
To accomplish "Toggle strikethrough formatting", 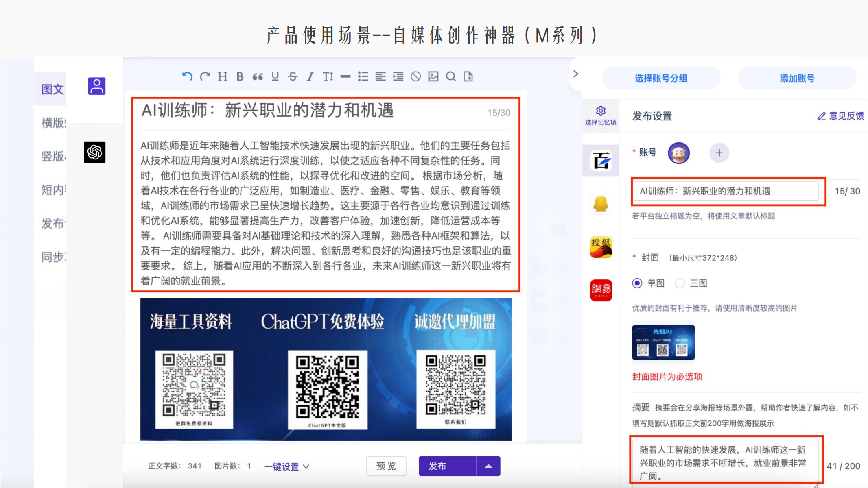I will pyautogui.click(x=293, y=76).
